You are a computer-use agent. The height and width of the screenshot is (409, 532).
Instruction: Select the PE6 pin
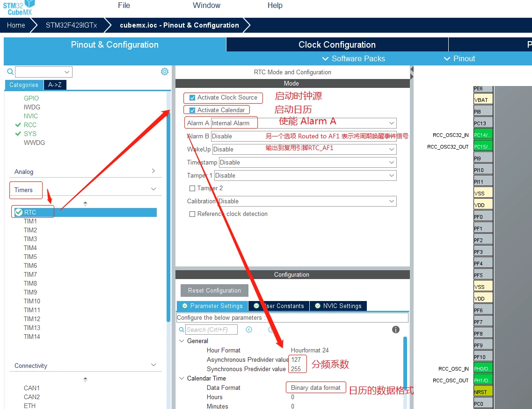483,89
